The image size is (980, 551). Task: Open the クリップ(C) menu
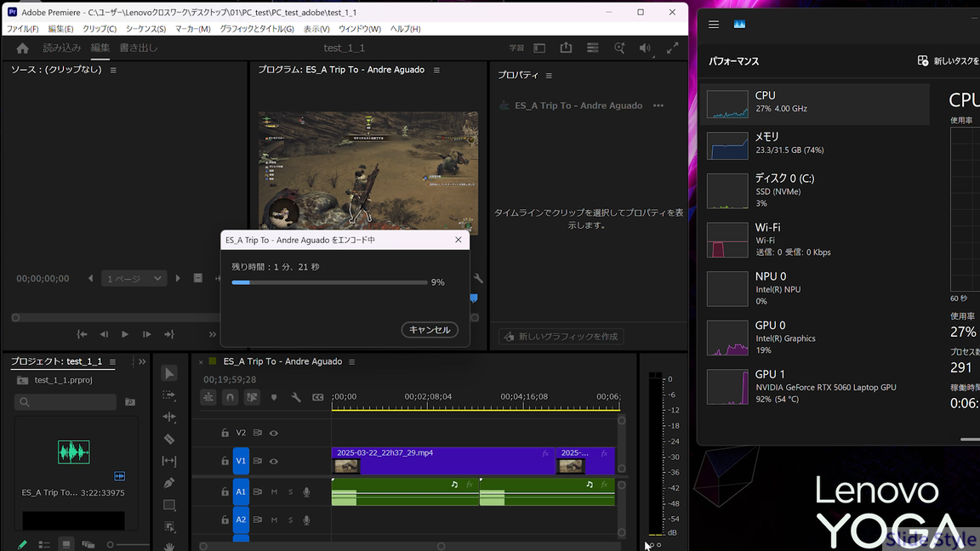click(x=100, y=29)
